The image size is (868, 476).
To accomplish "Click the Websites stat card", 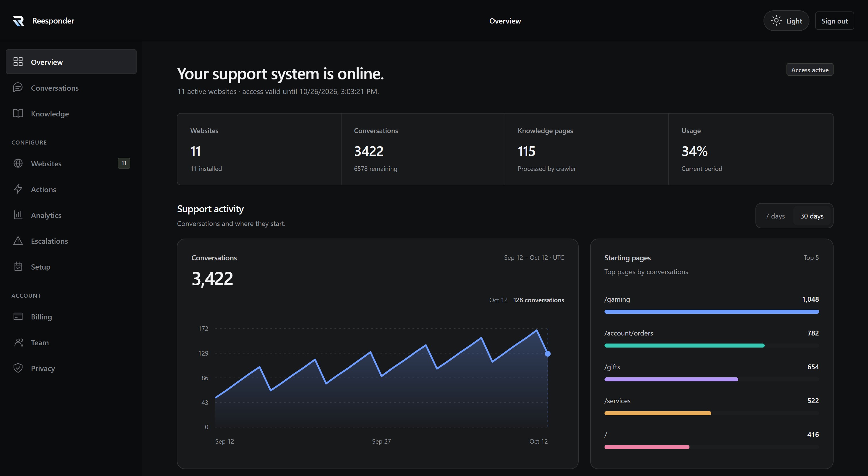I will (x=259, y=149).
